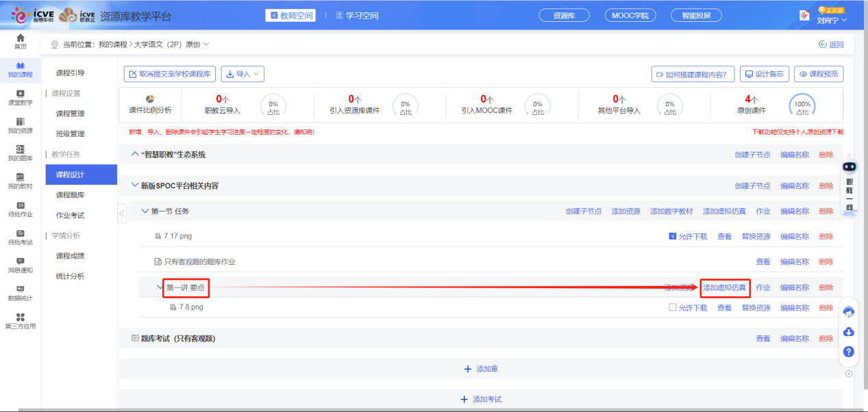
Task: Open the 导入 import dropdown
Action: pyautogui.click(x=242, y=74)
